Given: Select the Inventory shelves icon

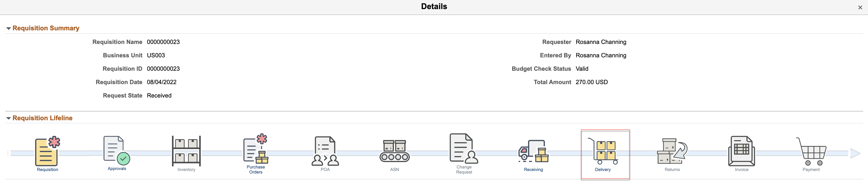Looking at the screenshot, I should 186,151.
